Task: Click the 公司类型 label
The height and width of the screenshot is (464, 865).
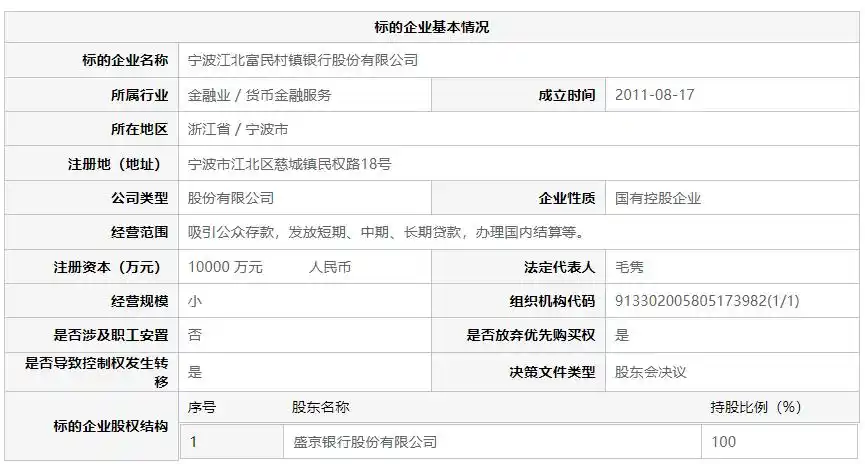Action: pos(140,198)
